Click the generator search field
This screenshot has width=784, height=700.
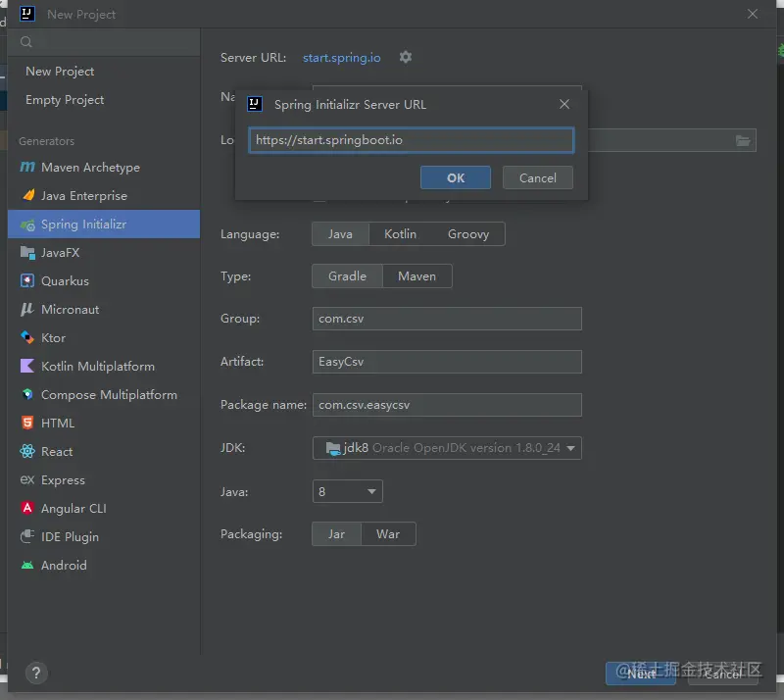tap(104, 42)
